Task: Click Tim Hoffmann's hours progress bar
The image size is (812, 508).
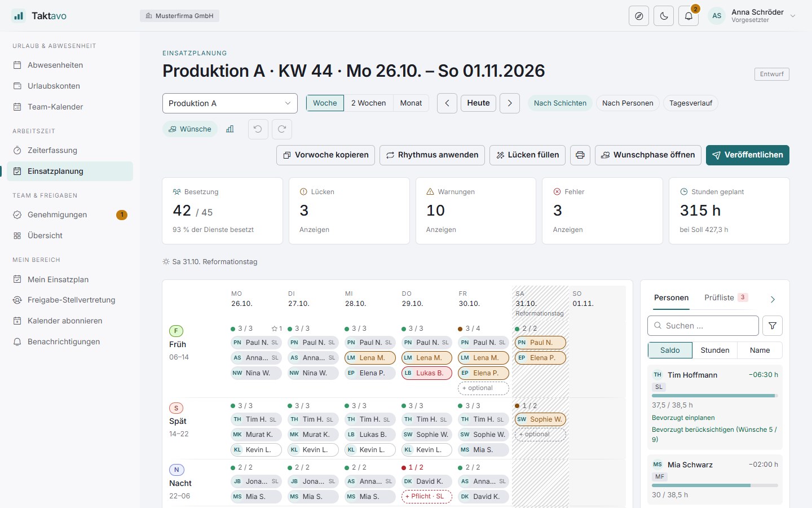Action: pyautogui.click(x=715, y=396)
